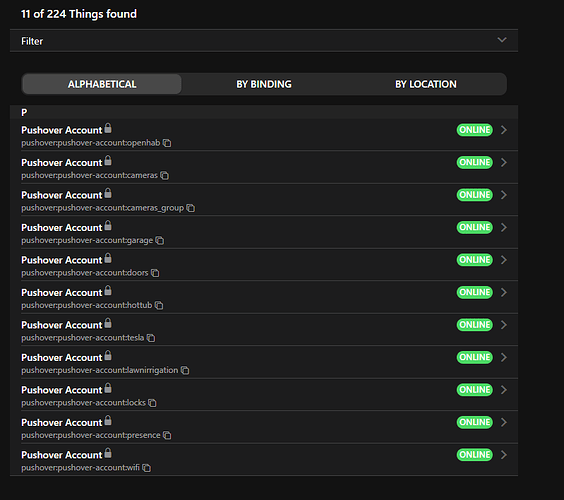Copy UID of the lawnirrigation account
564x500 pixels.
185,370
